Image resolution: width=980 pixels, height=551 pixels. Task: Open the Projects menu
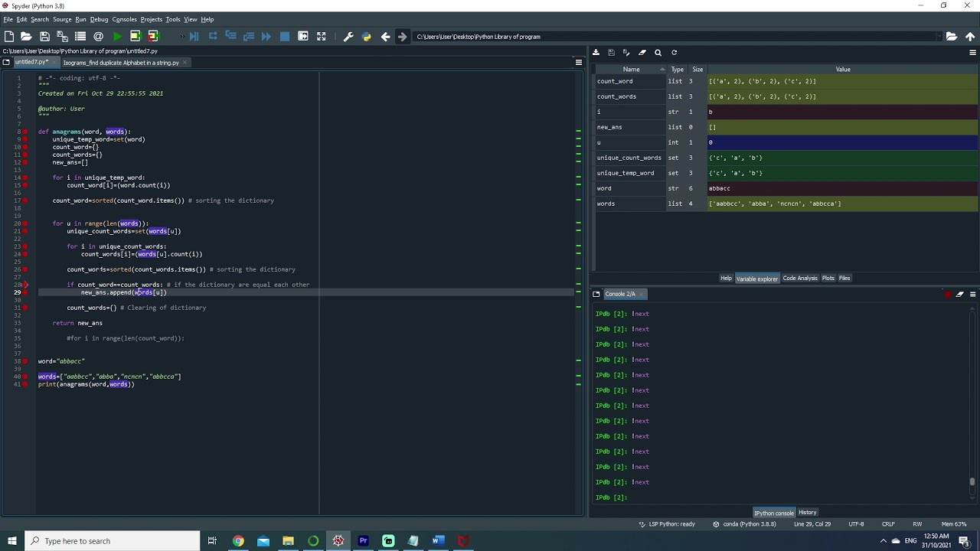pyautogui.click(x=151, y=19)
